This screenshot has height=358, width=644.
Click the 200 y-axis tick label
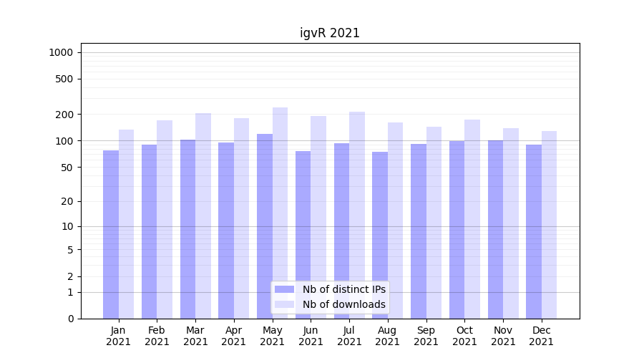tap(64, 115)
